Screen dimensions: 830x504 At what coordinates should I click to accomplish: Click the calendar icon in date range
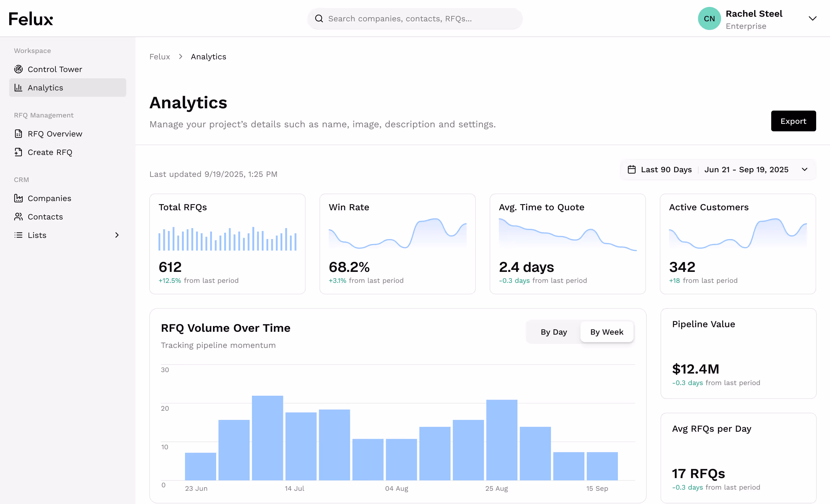pos(632,169)
